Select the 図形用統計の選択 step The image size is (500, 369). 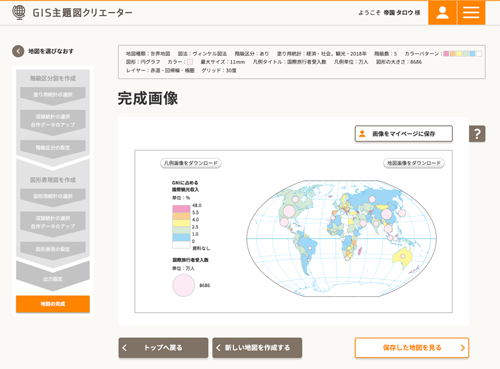click(53, 196)
